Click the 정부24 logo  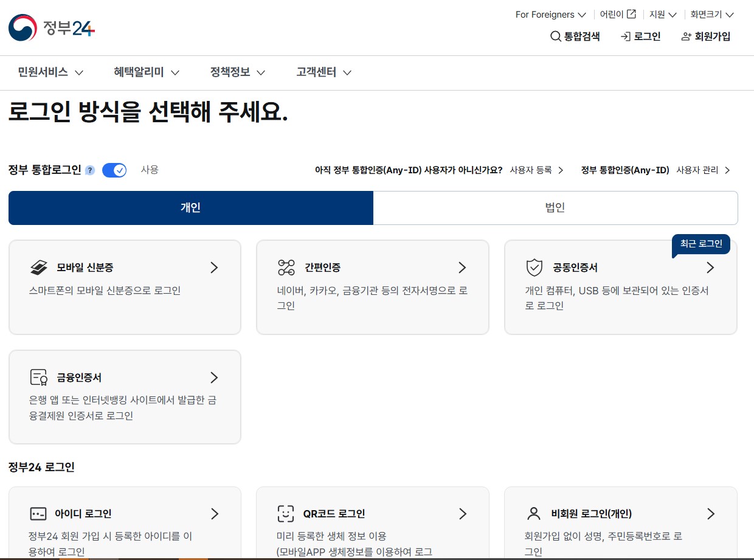click(x=52, y=27)
